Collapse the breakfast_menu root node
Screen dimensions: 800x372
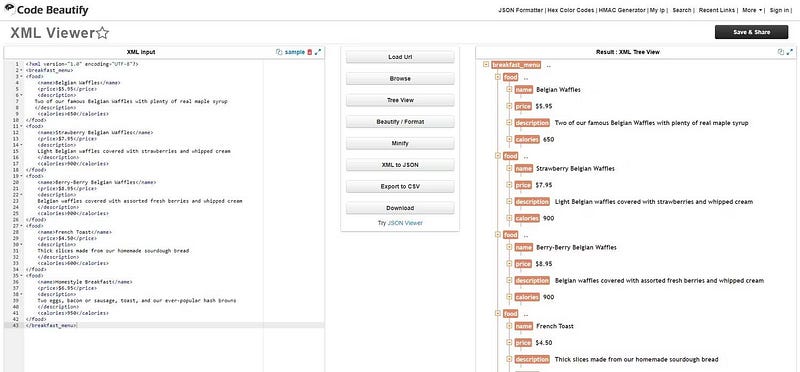click(x=485, y=65)
